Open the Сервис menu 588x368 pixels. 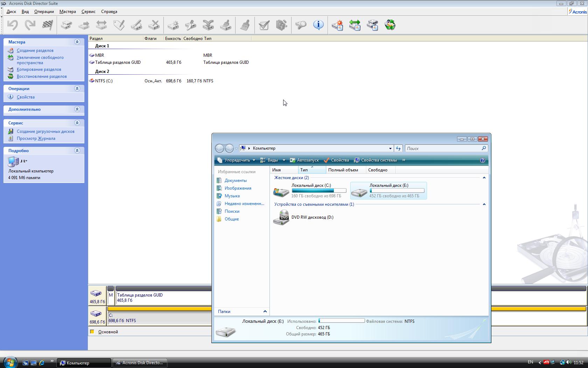tap(89, 12)
